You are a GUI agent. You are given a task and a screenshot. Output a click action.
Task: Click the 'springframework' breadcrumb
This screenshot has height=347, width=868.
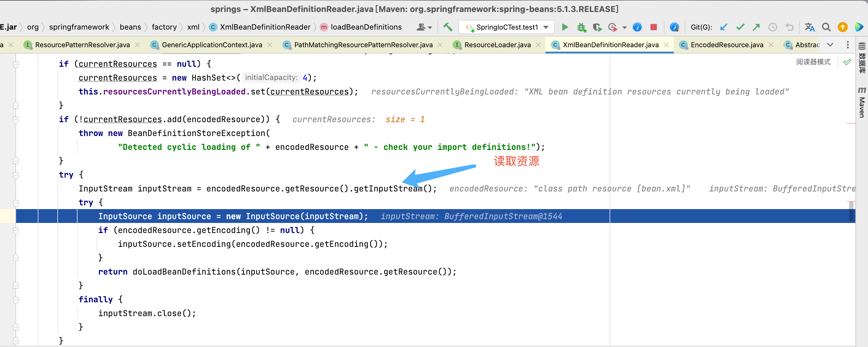[79, 27]
